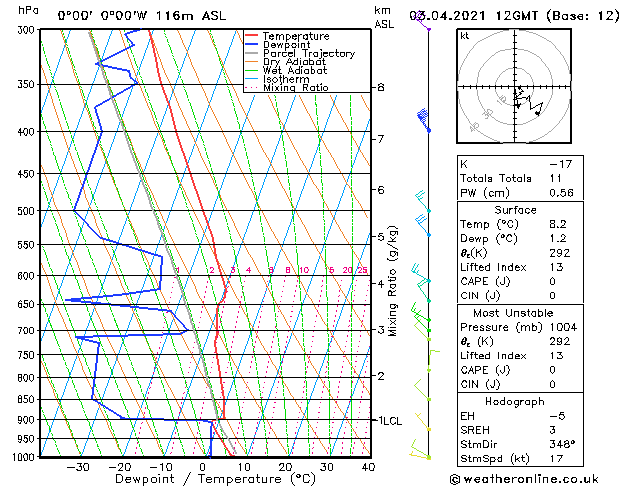Viewport: 629px width, 486px height.
Task: Click the vertical Mixing Ratio (g/kg) axis label
Action: tap(392, 281)
